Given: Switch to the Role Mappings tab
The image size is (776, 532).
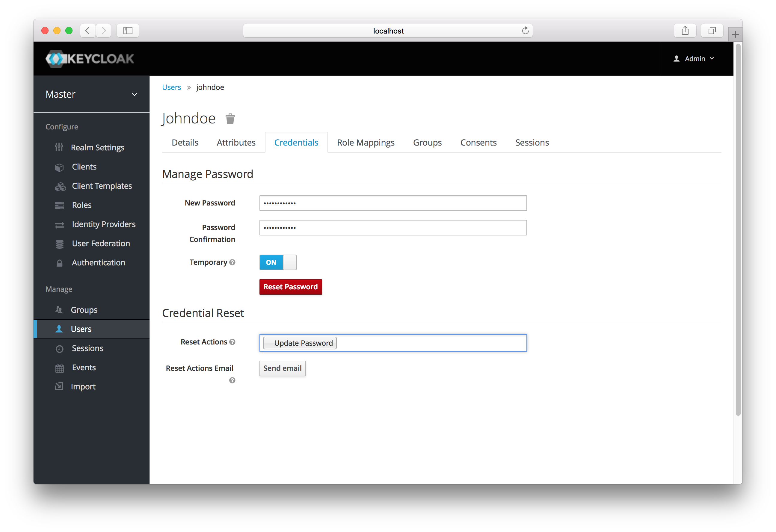Looking at the screenshot, I should [x=366, y=142].
